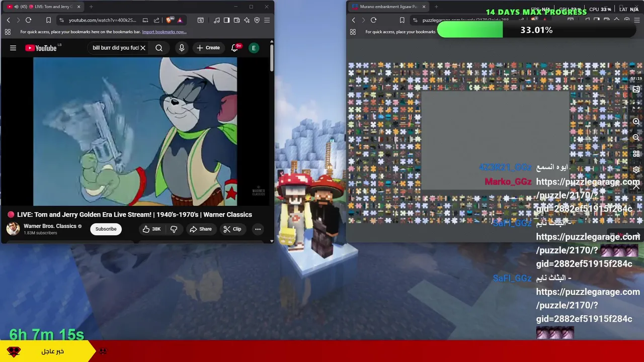Image resolution: width=644 pixels, height=362 pixels.
Task: Open jigsaw puzzle settings gear
Action: [x=636, y=170]
